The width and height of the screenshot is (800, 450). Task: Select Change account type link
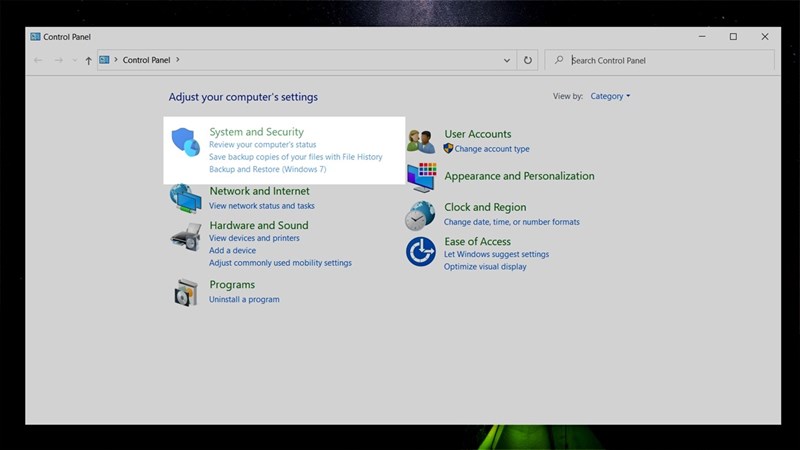click(x=492, y=148)
